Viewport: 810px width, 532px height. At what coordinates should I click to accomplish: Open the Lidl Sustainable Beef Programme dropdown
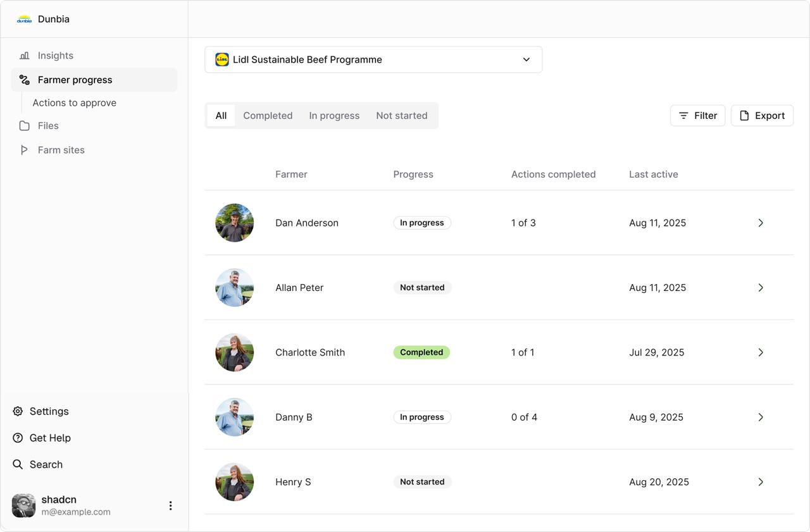coord(373,59)
